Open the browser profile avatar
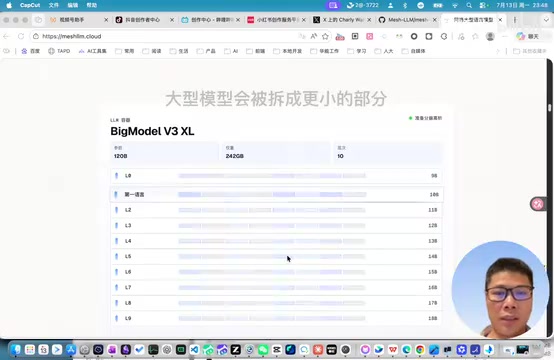The width and height of the screenshot is (554, 360). pos(490,36)
